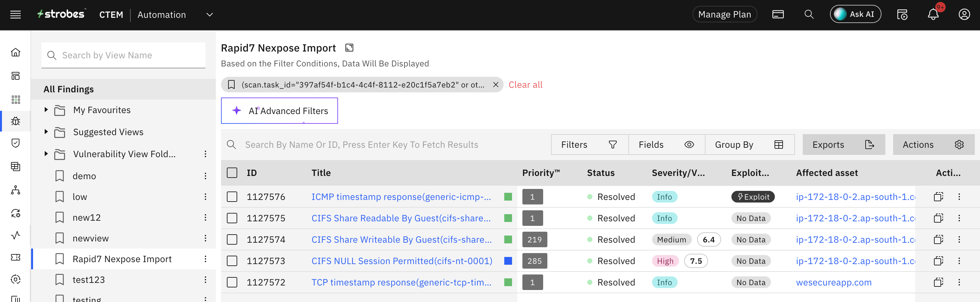
Task: Click the search magnifier in top bar
Action: point(809,15)
